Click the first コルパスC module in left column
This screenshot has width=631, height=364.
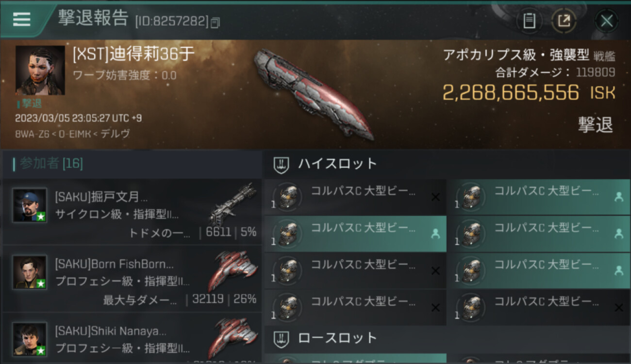pyautogui.click(x=355, y=197)
